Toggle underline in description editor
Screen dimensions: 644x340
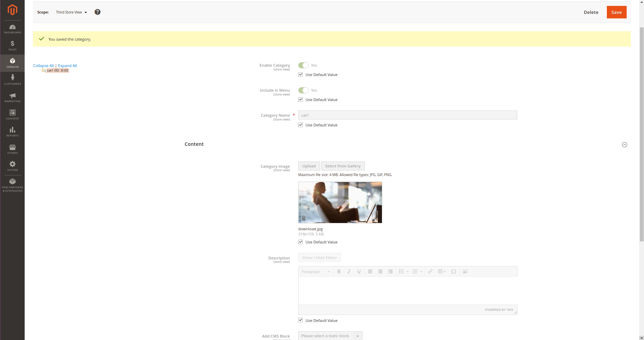pos(359,272)
